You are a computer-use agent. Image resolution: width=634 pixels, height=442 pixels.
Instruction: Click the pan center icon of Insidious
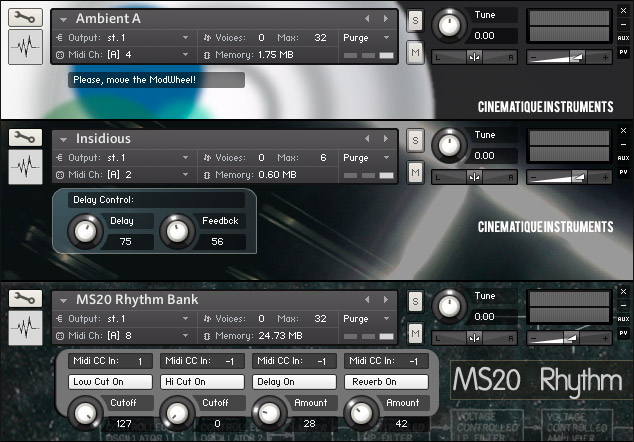click(474, 177)
